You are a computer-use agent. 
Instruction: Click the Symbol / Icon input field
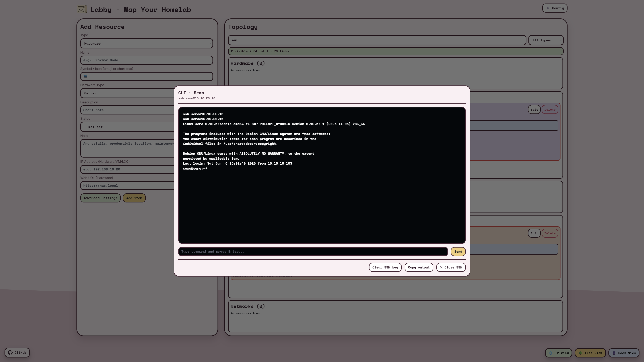[147, 76]
